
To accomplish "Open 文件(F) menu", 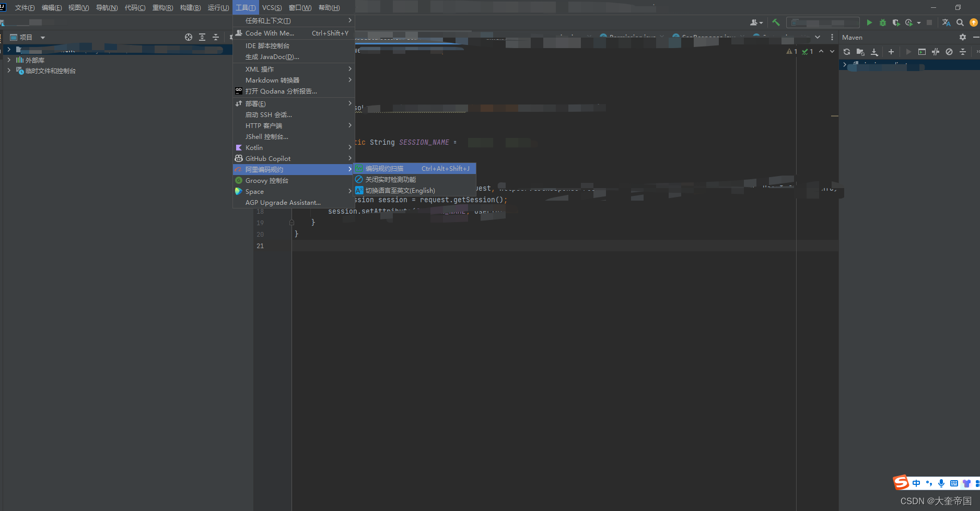I will click(x=25, y=7).
